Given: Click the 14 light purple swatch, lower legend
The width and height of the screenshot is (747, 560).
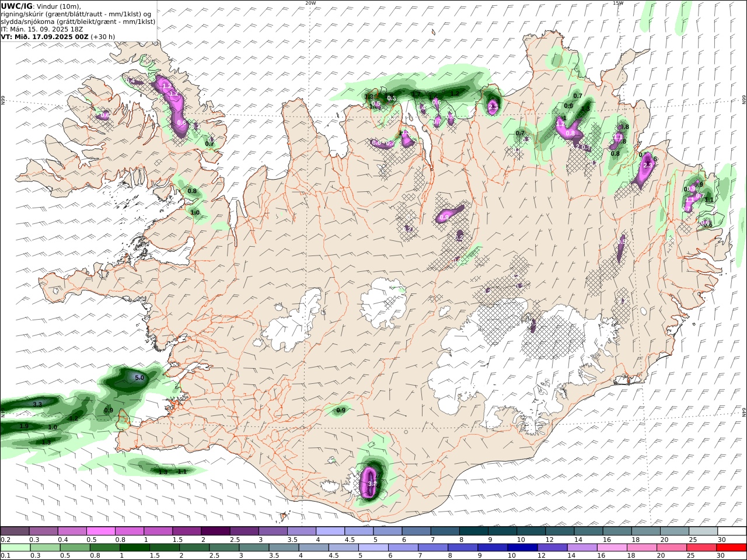Looking at the screenshot, I should pyautogui.click(x=582, y=547).
